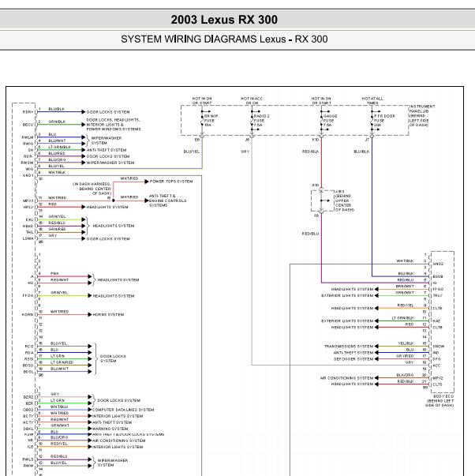Viewport: 475px width, 476px height.
Task: Click the "COMPUTER DATA LINES SYSTEM" label
Action: point(123,410)
